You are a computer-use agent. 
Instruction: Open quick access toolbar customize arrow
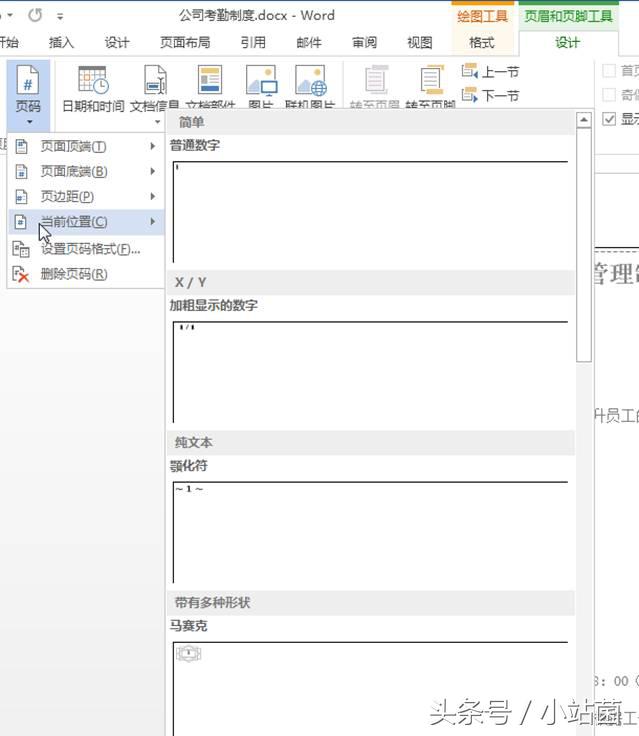coord(60,16)
